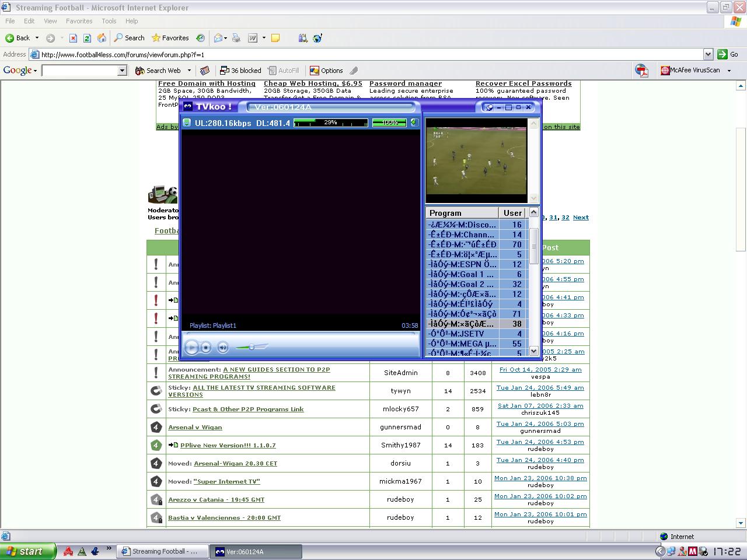Open the Tools menu

pyautogui.click(x=109, y=21)
